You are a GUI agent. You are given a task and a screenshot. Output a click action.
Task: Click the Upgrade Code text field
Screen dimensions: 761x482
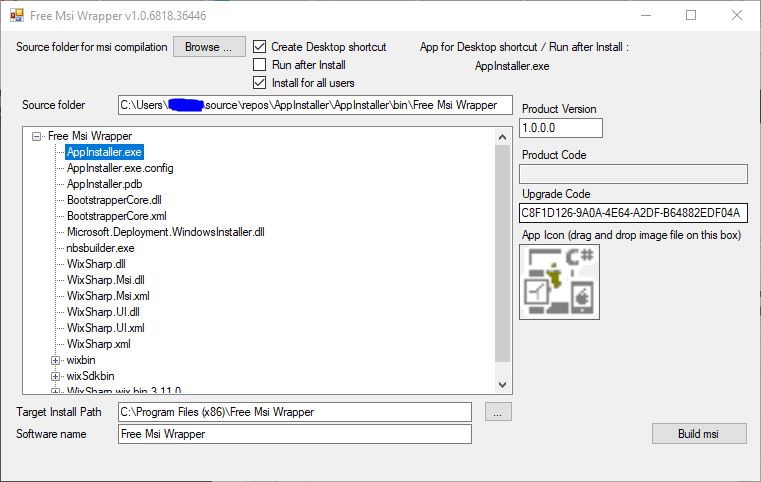pyautogui.click(x=634, y=213)
